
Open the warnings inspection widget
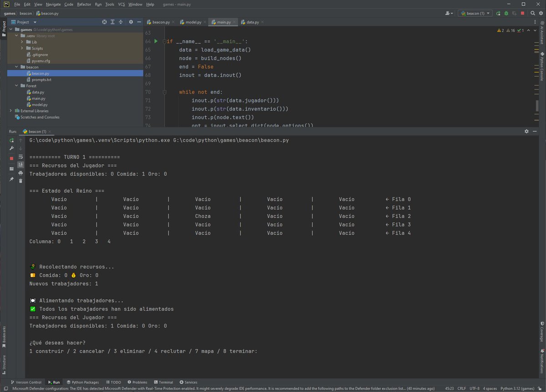[511, 30]
